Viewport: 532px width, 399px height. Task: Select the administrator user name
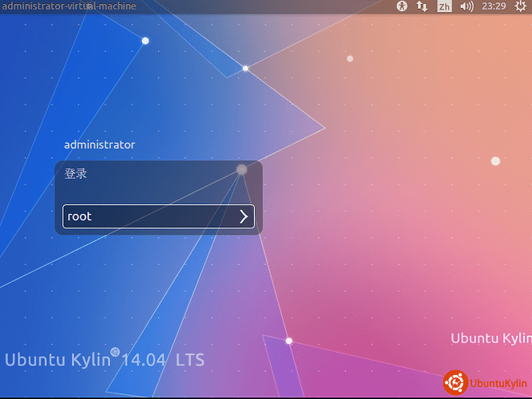point(99,145)
